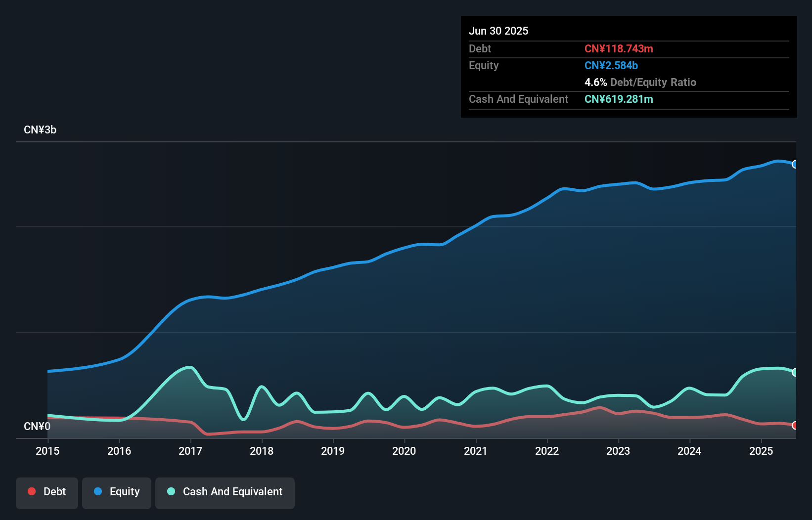The width and height of the screenshot is (812, 520).
Task: Click the blue dot in Equity legend
Action: pyautogui.click(x=98, y=491)
